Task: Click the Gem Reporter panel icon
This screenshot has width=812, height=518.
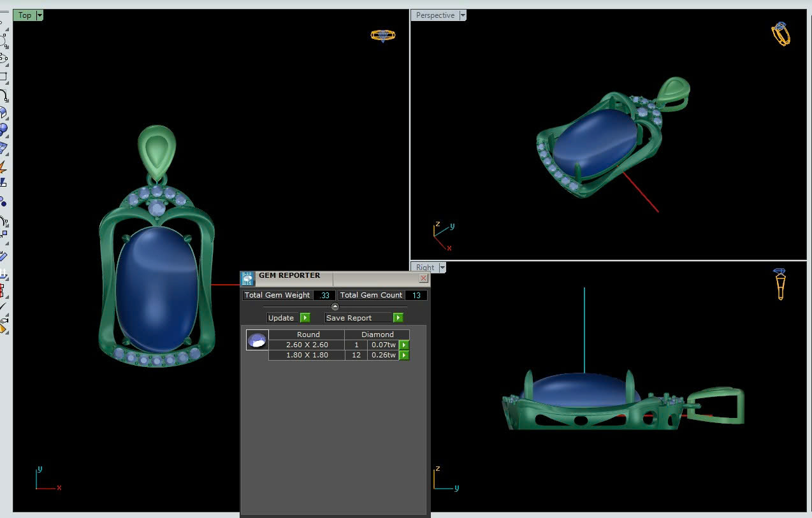Action: (248, 278)
